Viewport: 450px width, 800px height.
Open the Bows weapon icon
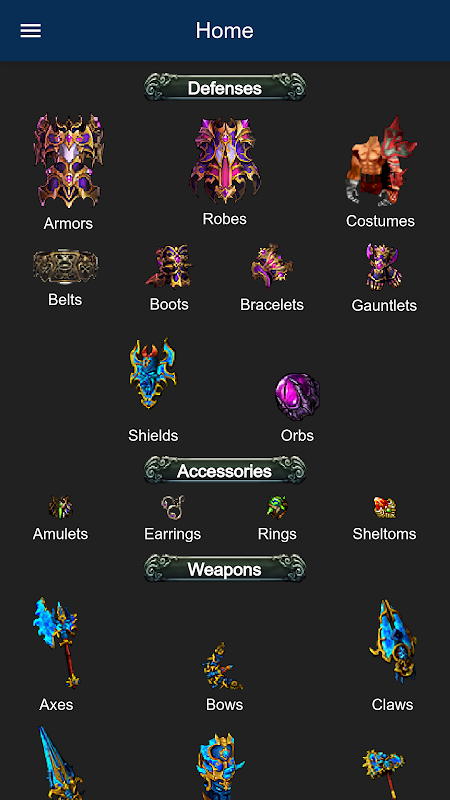pos(223,666)
